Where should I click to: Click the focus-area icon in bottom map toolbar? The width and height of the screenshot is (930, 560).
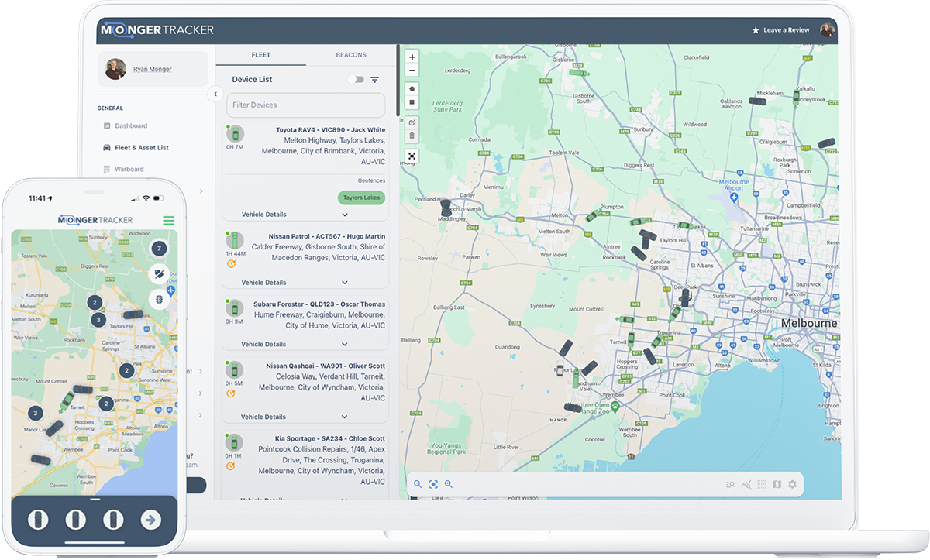433,484
